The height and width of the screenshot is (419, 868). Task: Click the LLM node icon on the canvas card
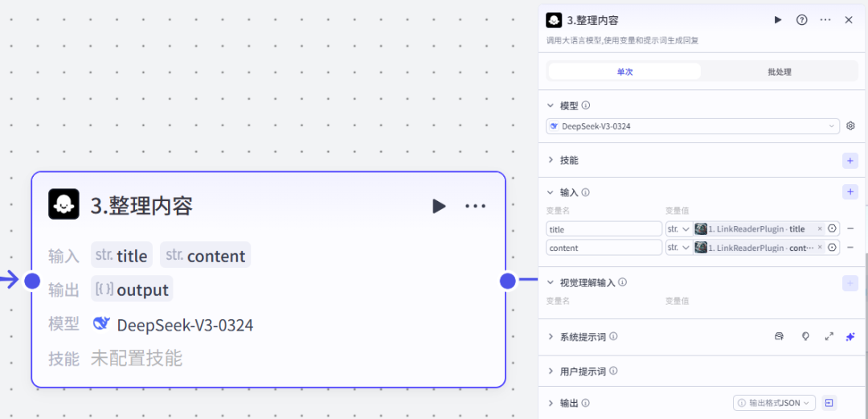click(63, 204)
